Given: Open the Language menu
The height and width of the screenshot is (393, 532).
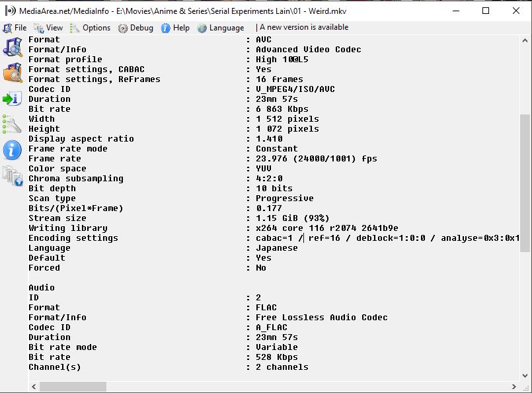Looking at the screenshot, I should click(221, 28).
